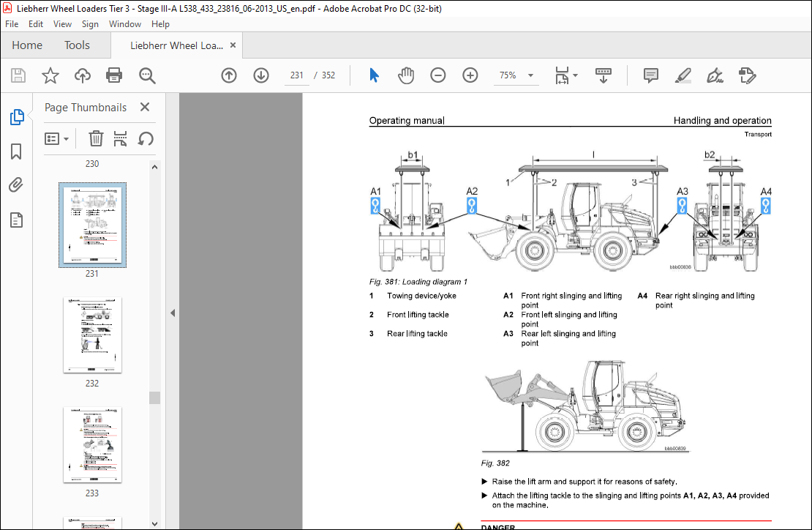
Task: Add a comment sticky note
Action: [x=651, y=75]
